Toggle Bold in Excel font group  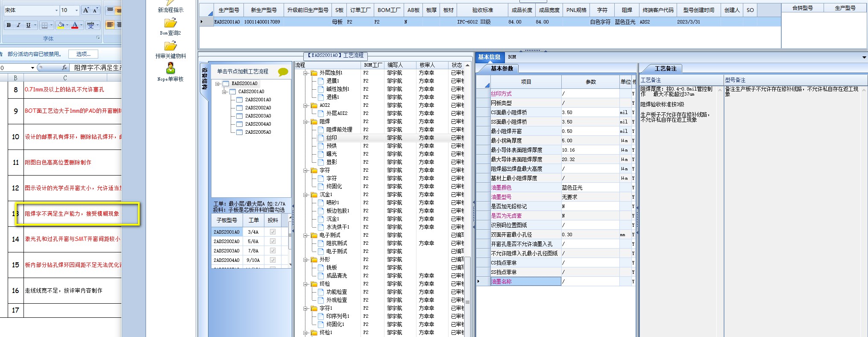[x=9, y=25]
